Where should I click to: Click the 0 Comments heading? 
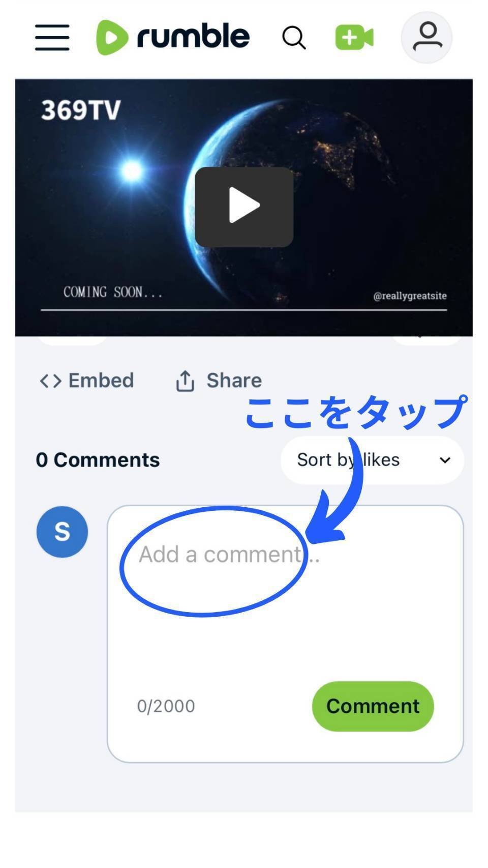click(98, 460)
